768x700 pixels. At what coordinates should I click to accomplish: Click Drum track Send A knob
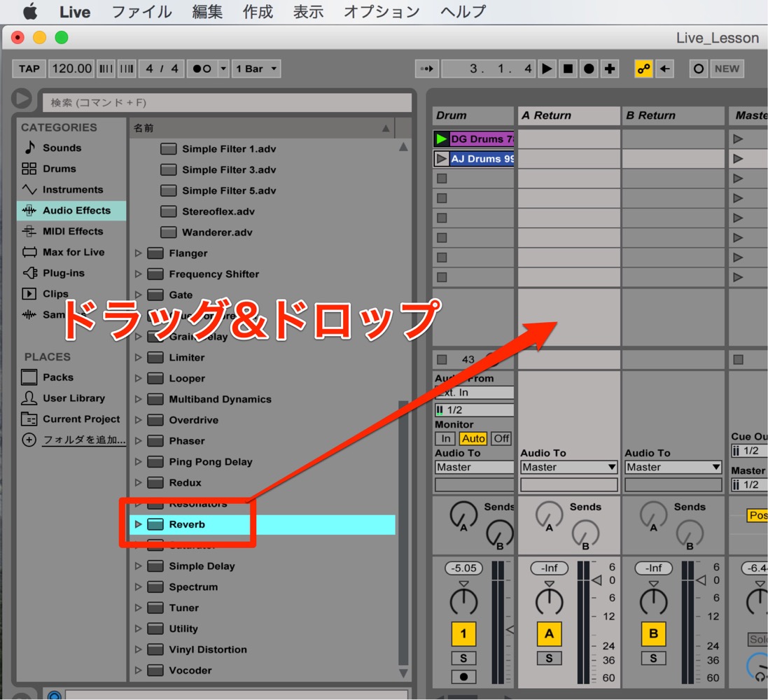coord(463,515)
